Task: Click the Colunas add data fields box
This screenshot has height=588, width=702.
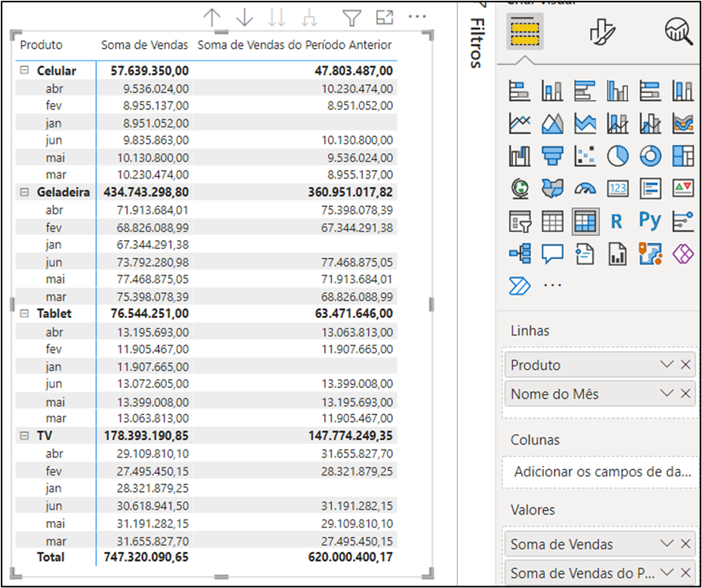Action: 600,472
